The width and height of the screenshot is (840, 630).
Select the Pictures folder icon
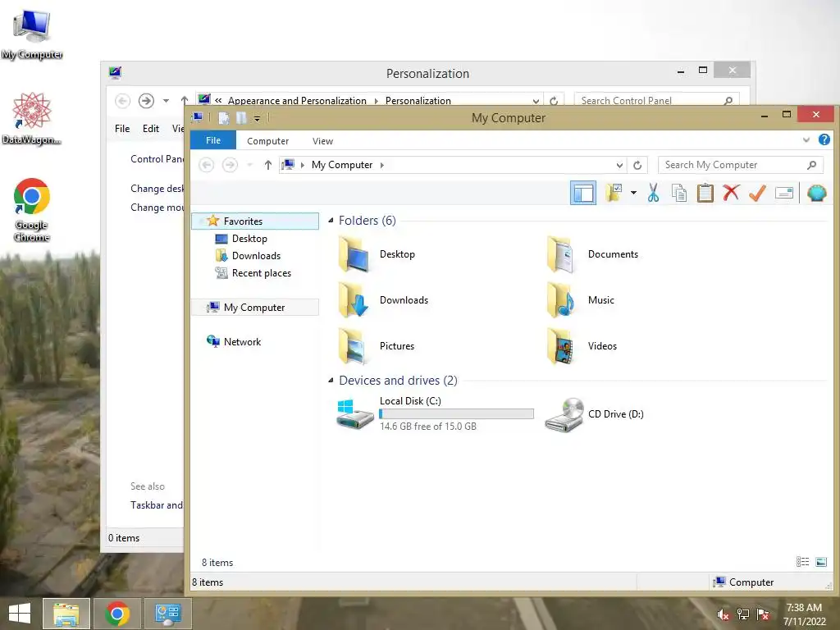click(354, 346)
